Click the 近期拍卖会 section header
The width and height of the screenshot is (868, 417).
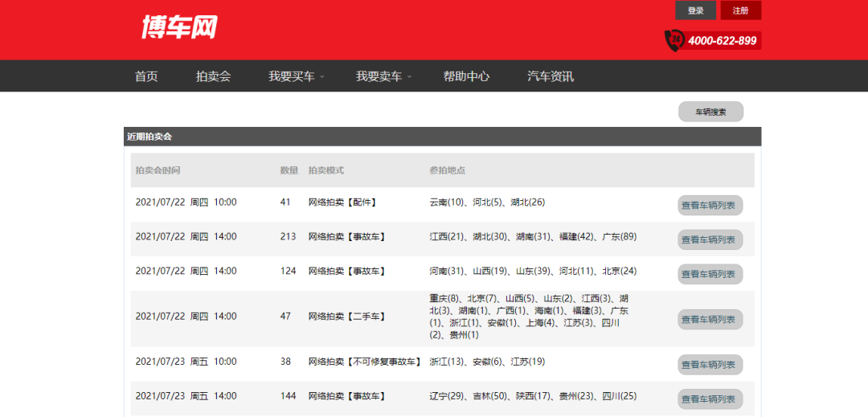tap(149, 137)
